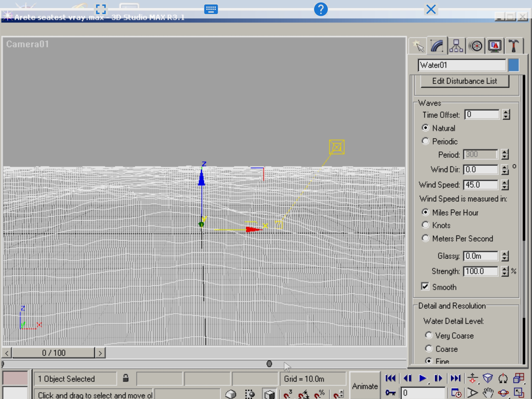This screenshot has height=399, width=532.
Task: Choose Knots as the wind speed unit
Action: click(425, 225)
